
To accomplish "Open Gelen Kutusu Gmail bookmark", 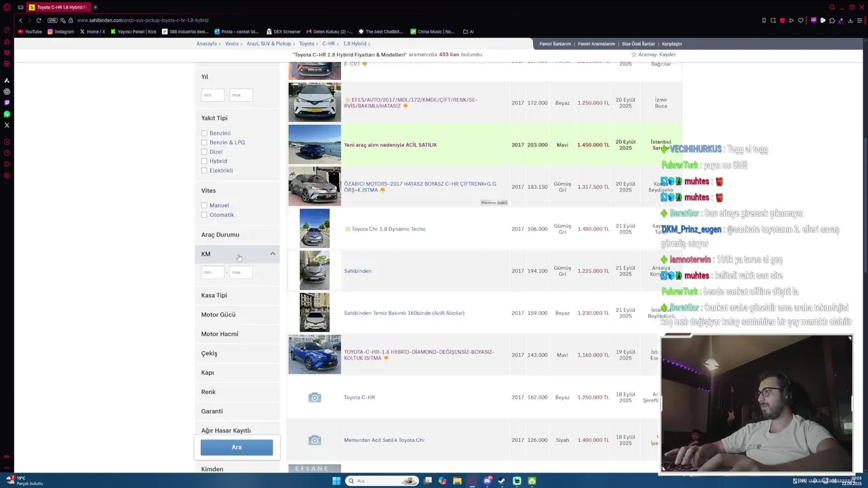I will coord(329,32).
